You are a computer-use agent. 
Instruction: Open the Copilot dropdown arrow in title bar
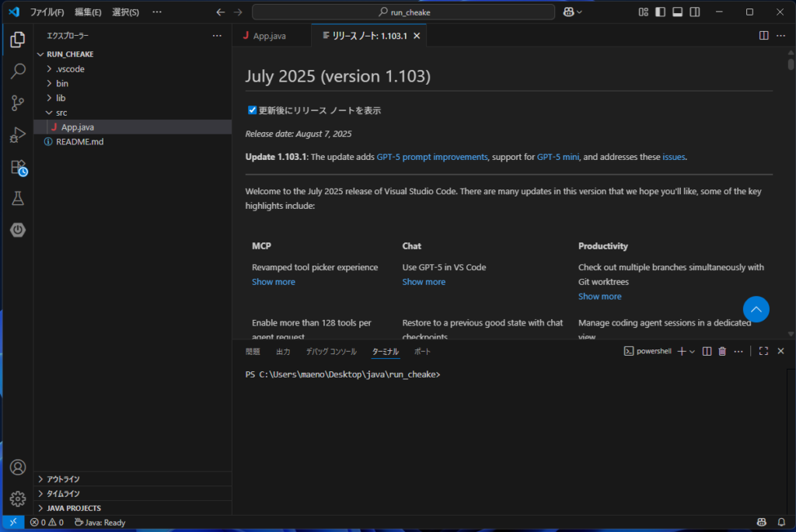[579, 12]
